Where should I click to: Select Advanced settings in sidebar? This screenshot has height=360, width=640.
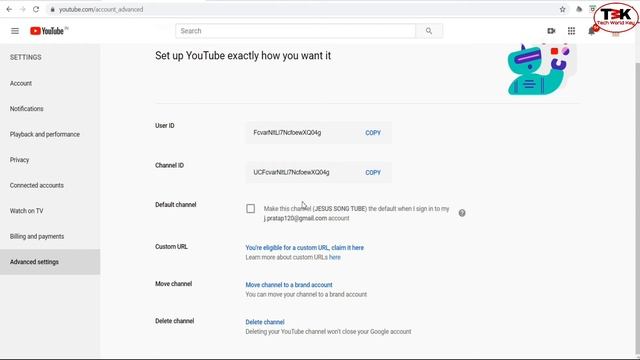coord(50,262)
